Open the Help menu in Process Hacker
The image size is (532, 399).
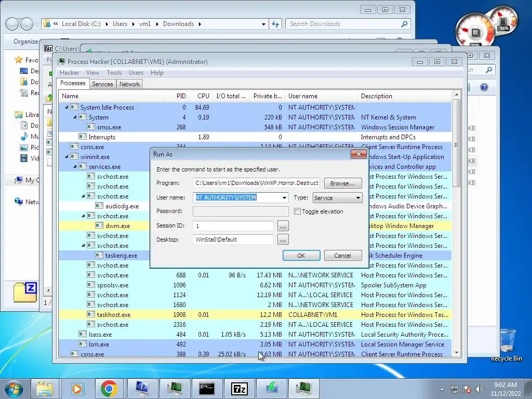157,73
